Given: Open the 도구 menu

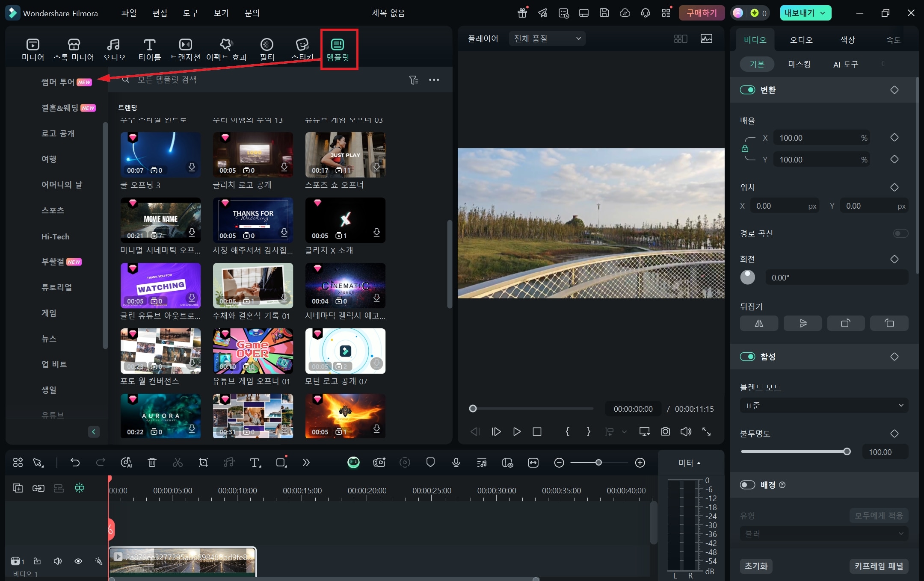Looking at the screenshot, I should (190, 13).
